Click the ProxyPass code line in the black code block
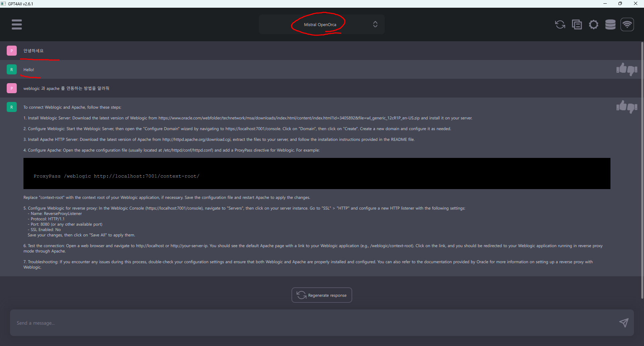The image size is (644, 346). point(116,176)
